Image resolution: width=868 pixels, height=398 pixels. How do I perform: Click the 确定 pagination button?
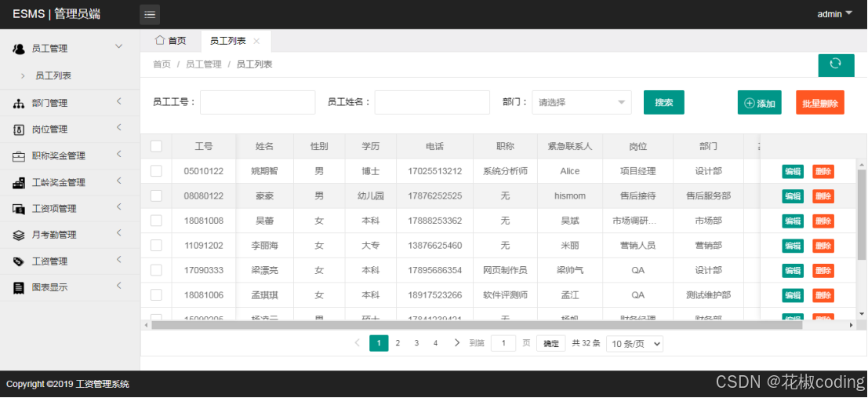550,343
